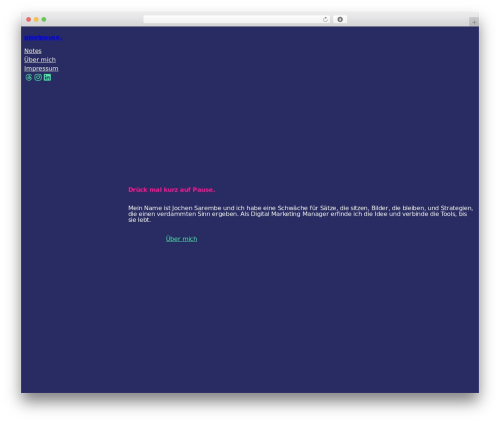Image resolution: width=500 pixels, height=423 pixels.
Task: Click the pixelpause. logo link
Action: click(x=43, y=37)
